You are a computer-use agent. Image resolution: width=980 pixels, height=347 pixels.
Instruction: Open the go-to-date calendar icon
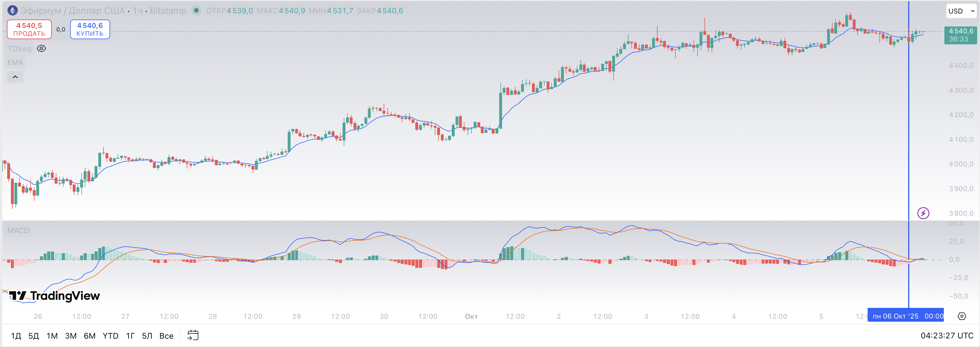(x=193, y=335)
